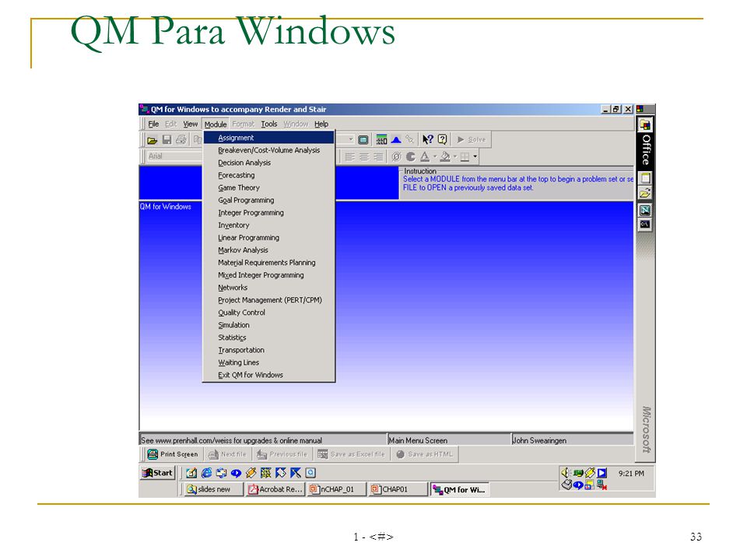Image resolution: width=747 pixels, height=560 pixels.
Task: Click the align right icon in format toolbar
Action: (x=378, y=156)
